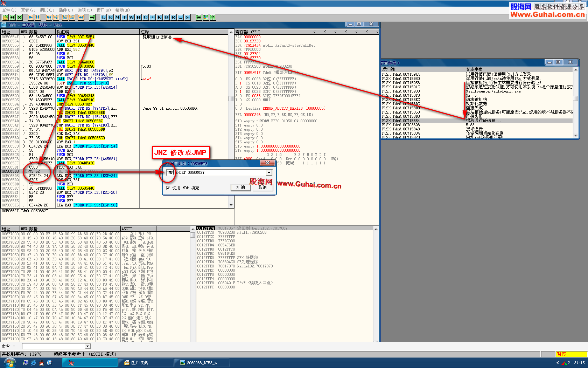The width and height of the screenshot is (588, 368).
Task: Click the 汇编 assemble button
Action: (241, 188)
